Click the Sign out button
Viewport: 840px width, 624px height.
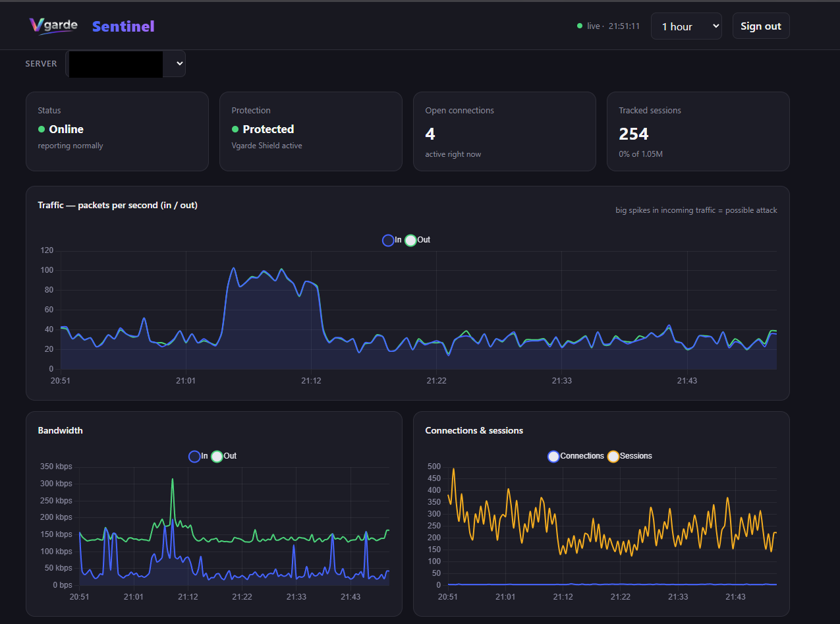pos(761,26)
